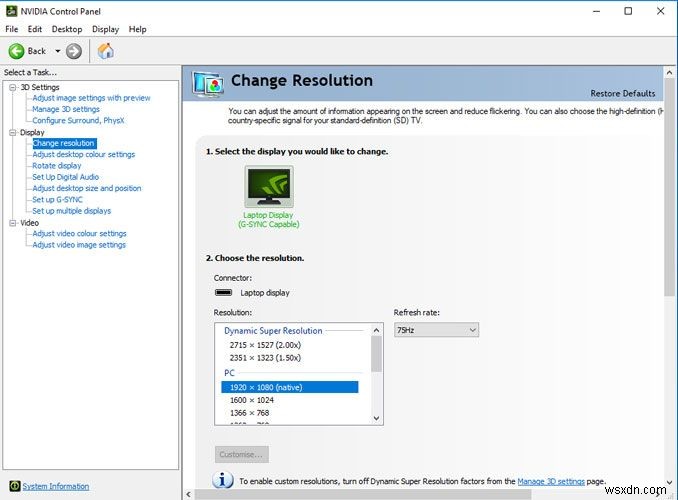Select 1920 × 1080 (native) resolution
The height and width of the screenshot is (500, 678).
point(290,387)
